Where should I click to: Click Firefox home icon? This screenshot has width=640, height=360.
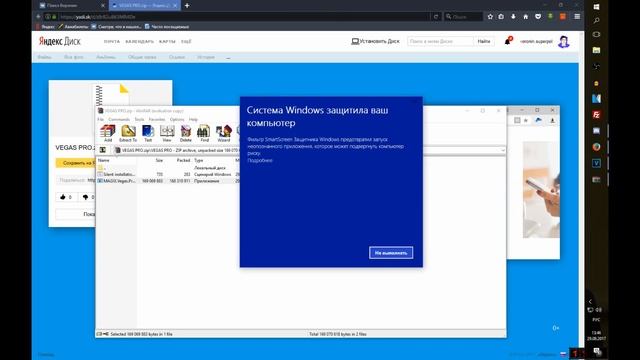pos(526,17)
